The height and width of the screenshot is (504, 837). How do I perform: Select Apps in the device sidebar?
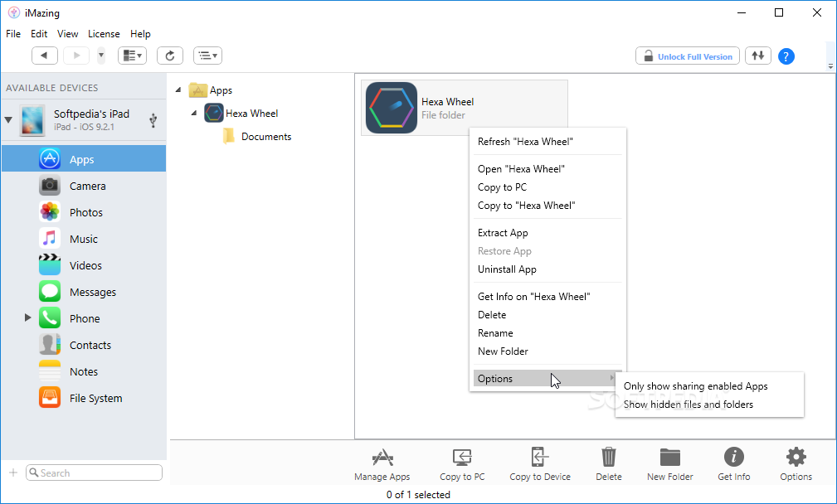click(x=84, y=158)
